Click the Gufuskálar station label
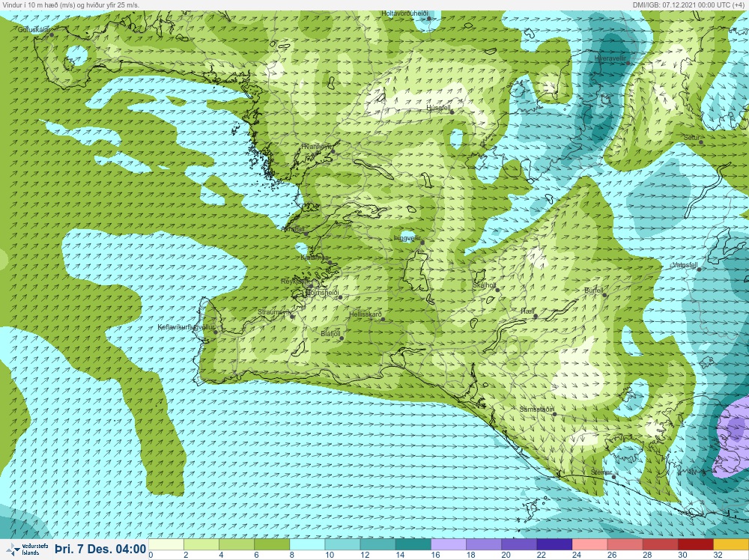749x560 pixels. (x=34, y=30)
